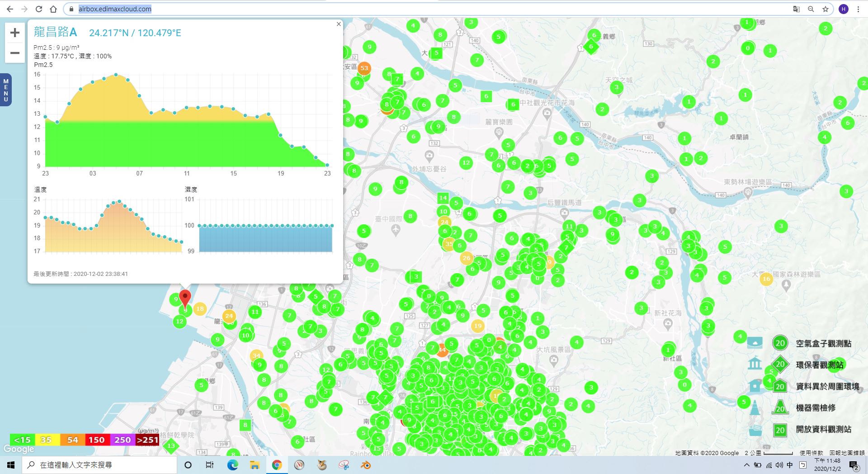Click the 24.217°N / 120.479°E coordinates
Viewport: 868px width, 474px height.
coord(135,33)
